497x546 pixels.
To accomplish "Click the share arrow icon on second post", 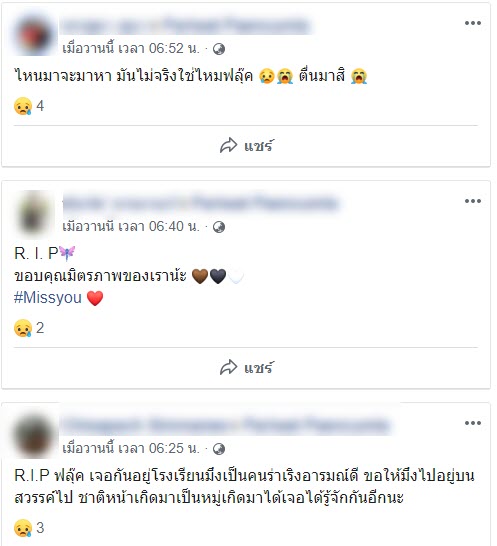I will (x=228, y=368).
